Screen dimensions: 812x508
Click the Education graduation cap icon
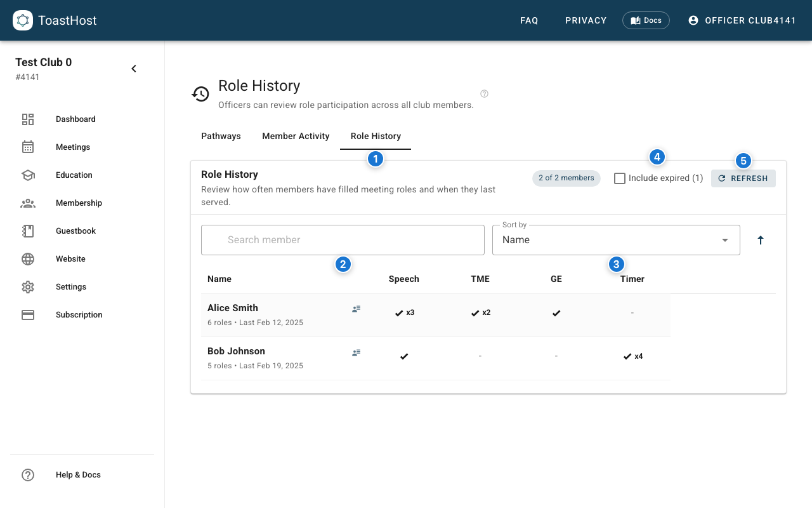click(28, 175)
